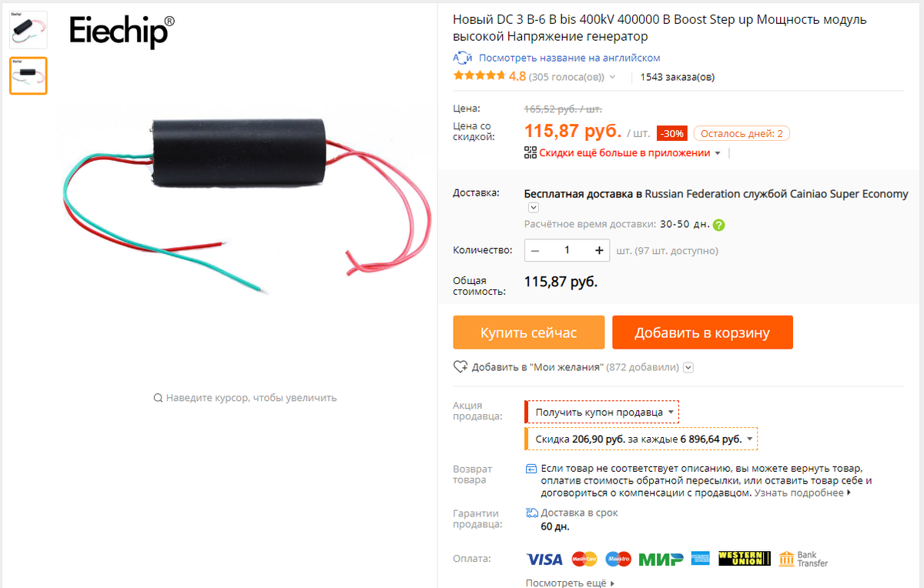The height and width of the screenshot is (588, 924).
Task: Decrease quantity with the minus button
Action: [x=536, y=250]
